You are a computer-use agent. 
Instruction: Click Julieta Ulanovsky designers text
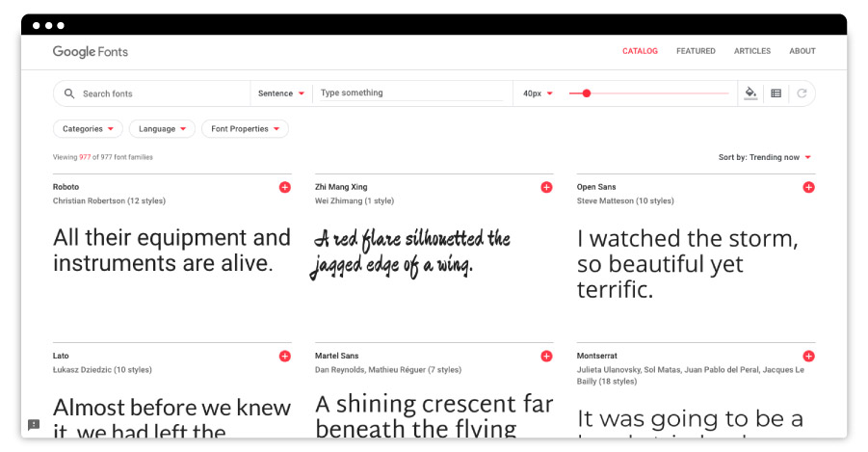(x=691, y=375)
